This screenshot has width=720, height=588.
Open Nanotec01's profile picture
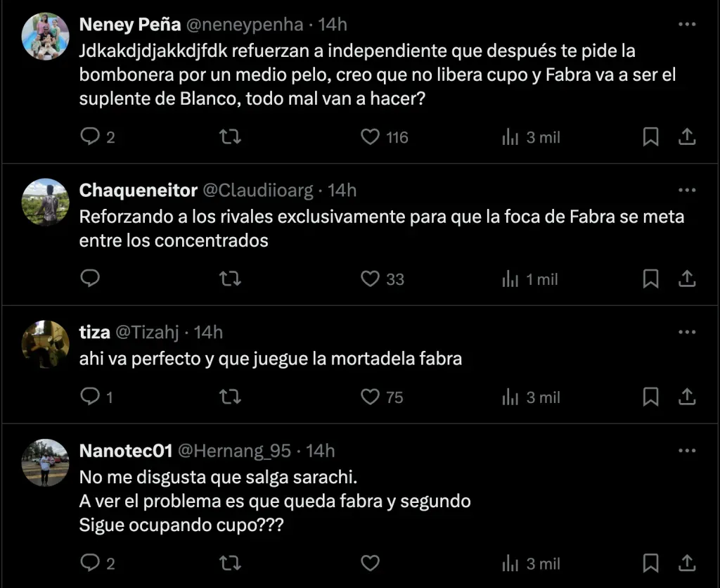pos(46,462)
